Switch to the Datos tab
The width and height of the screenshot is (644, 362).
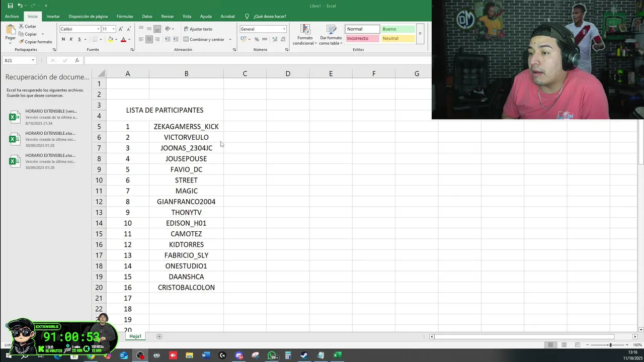click(x=147, y=16)
